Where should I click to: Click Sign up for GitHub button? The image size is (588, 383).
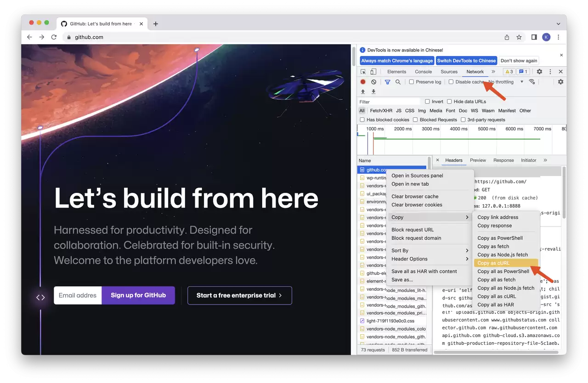[x=138, y=295]
